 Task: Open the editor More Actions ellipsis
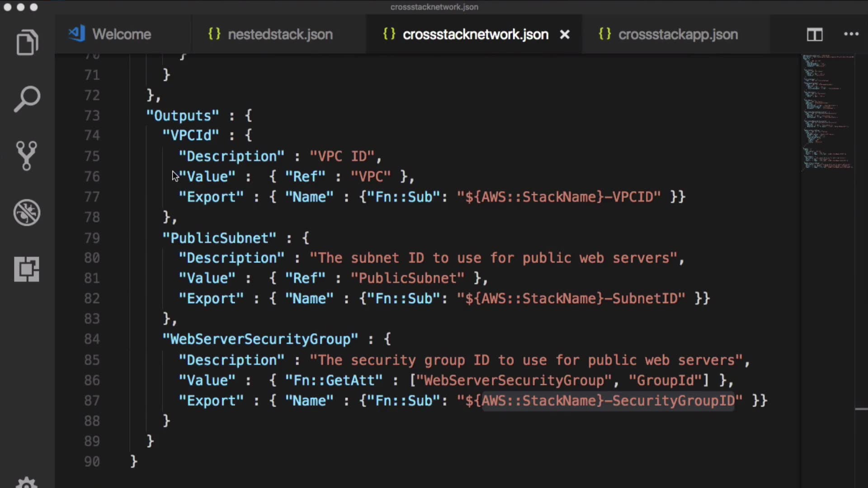[851, 34]
